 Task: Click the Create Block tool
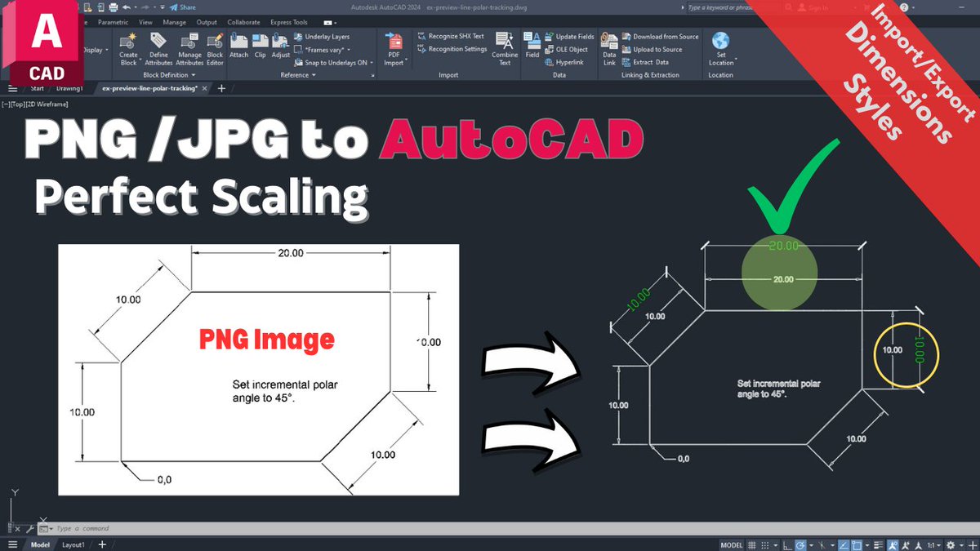(x=128, y=47)
